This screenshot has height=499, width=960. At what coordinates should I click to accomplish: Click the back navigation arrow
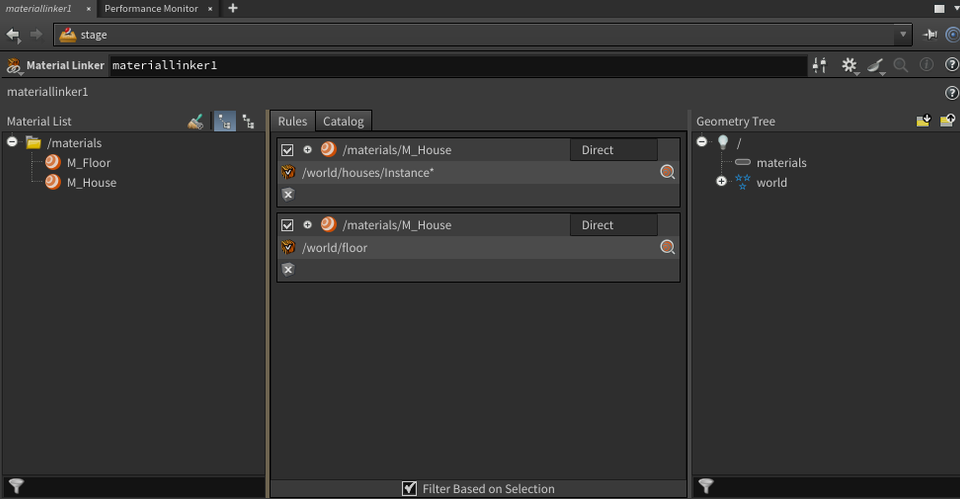(13, 34)
